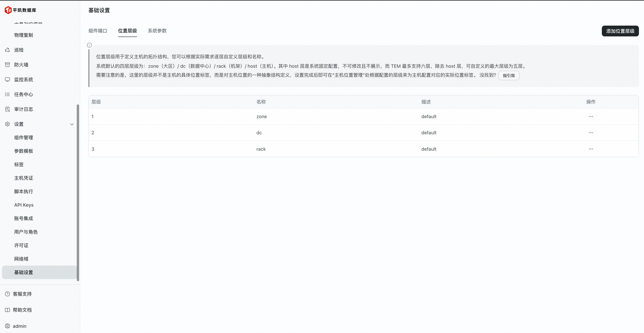
Task: Open the actions menu for dc row
Action: point(591,133)
